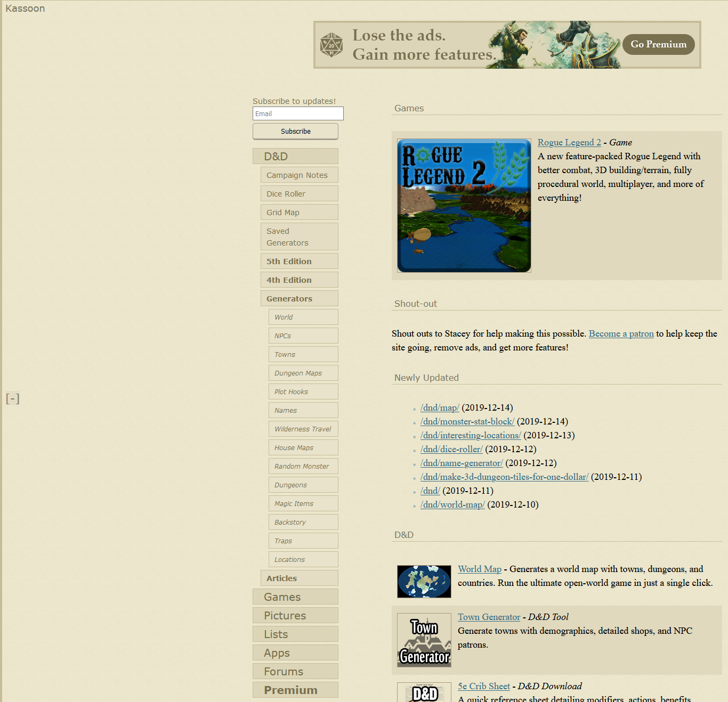The image size is (728, 702).
Task: Go to the Forums section
Action: (x=295, y=671)
